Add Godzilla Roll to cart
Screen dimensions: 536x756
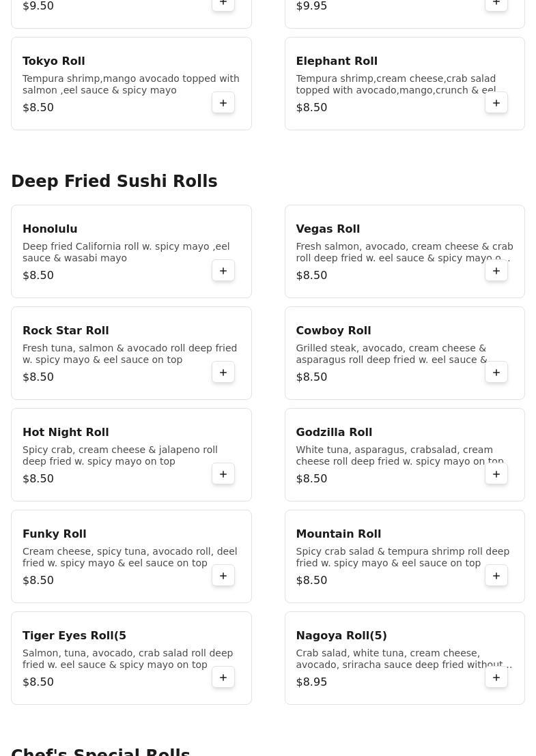(x=496, y=474)
